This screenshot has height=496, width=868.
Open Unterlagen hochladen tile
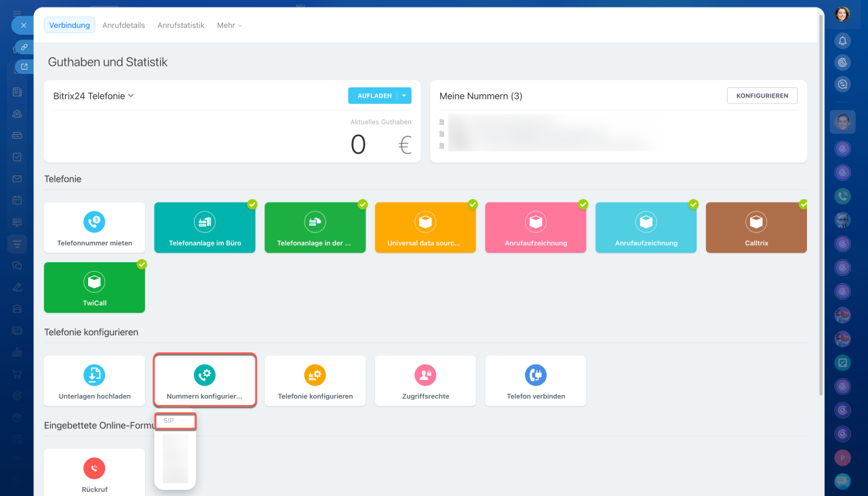[x=94, y=381]
